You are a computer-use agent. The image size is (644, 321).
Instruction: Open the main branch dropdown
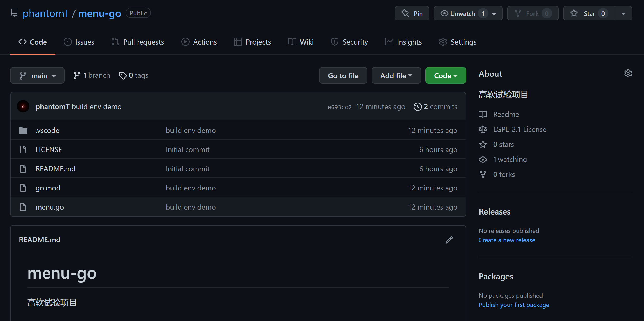tap(37, 76)
